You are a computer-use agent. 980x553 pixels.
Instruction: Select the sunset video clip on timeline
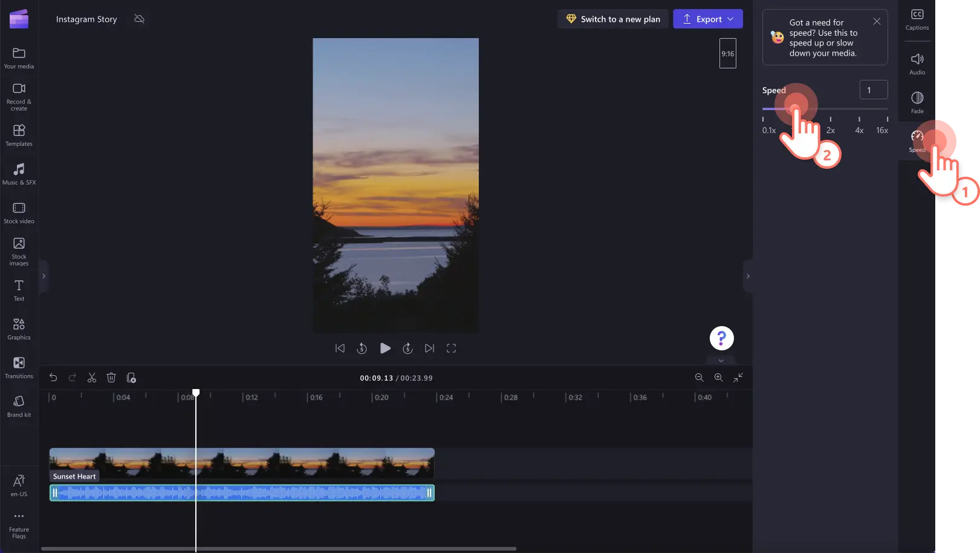242,463
